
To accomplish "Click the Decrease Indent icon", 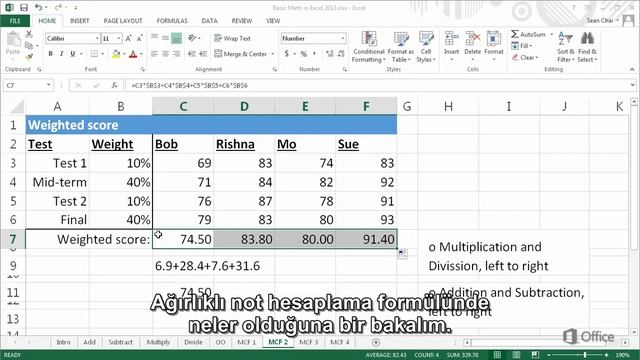I will pyautogui.click(x=192, y=54).
